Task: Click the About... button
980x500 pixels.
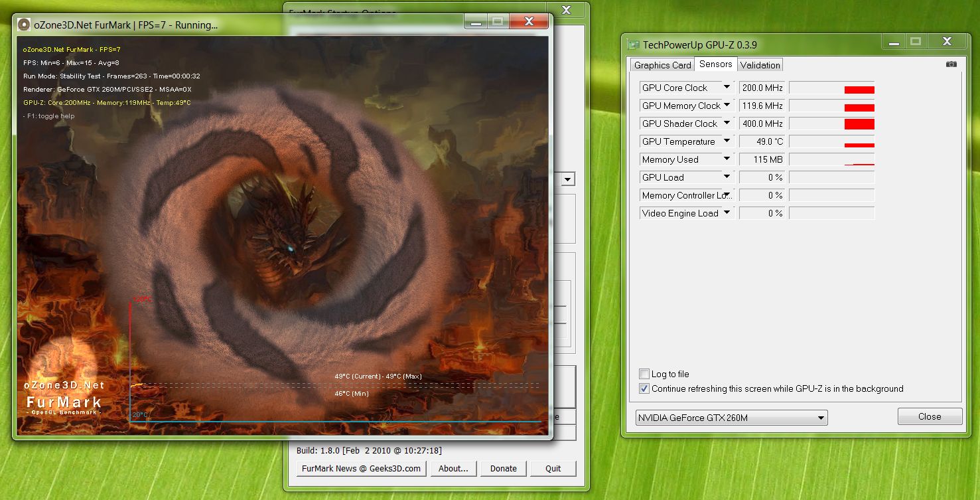Action: 453,468
